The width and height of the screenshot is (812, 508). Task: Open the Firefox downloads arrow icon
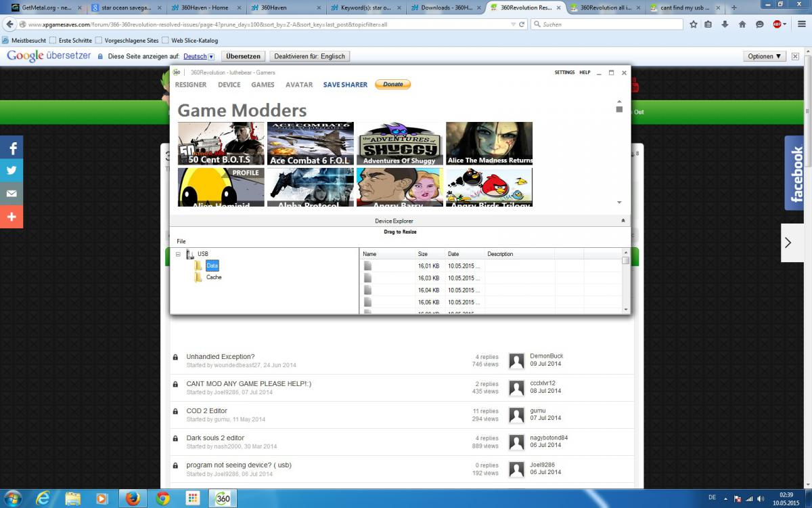pos(725,24)
